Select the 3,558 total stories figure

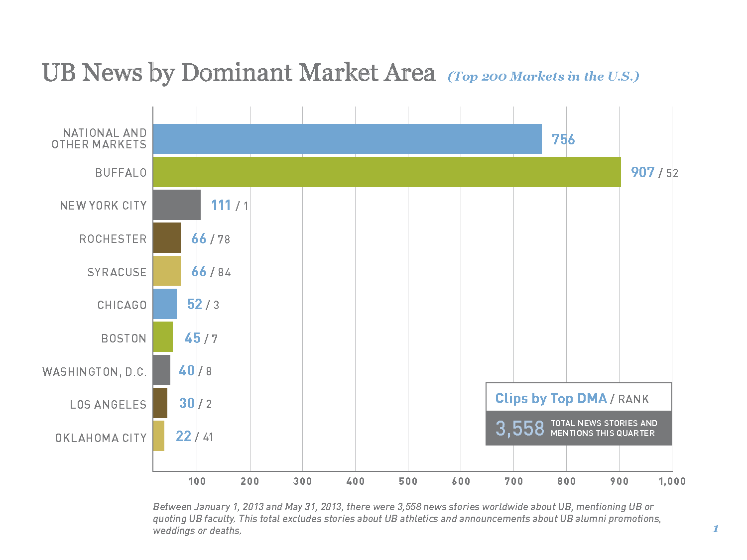(x=520, y=428)
